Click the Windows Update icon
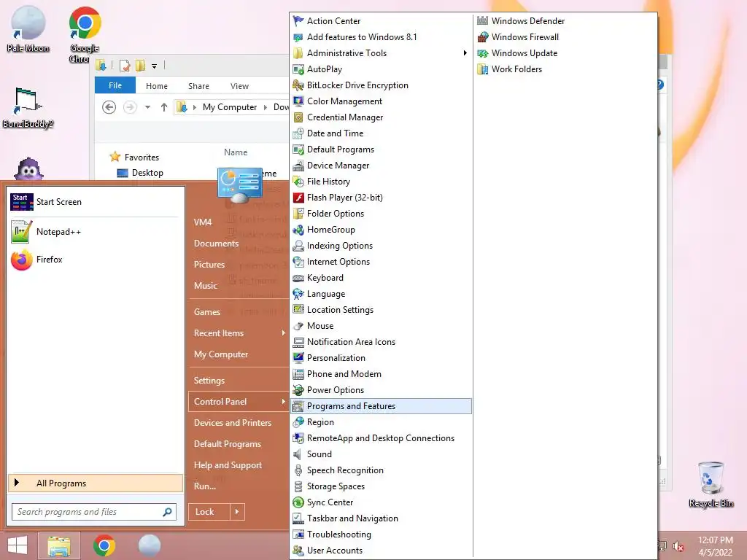Viewport: 747px width, 560px height. [x=483, y=53]
